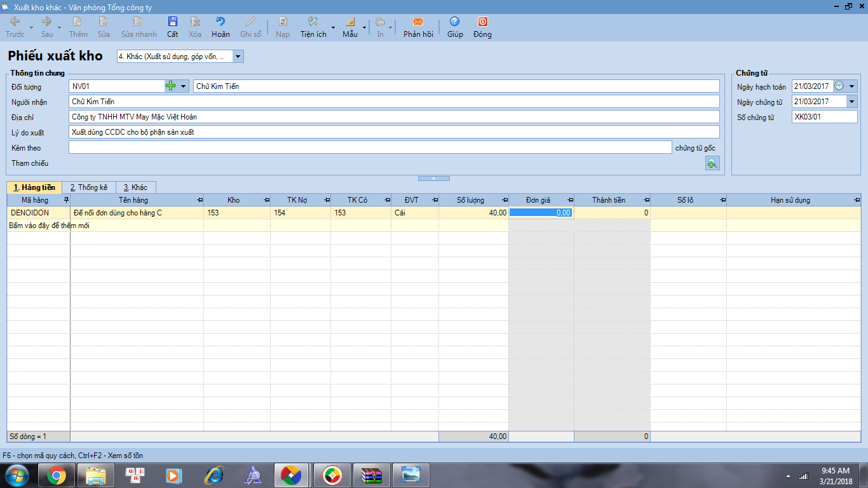Image resolution: width=868 pixels, height=488 pixels.
Task: Click the Người nhận input field
Action: point(394,102)
